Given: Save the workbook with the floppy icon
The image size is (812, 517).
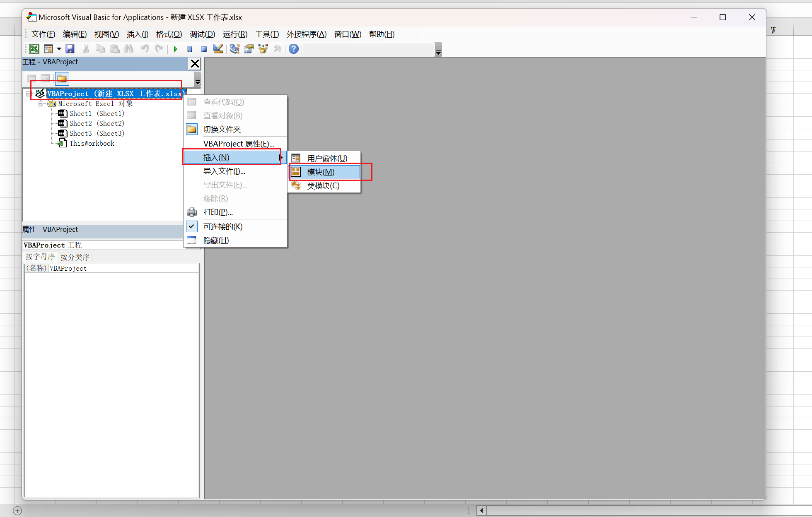Looking at the screenshot, I should point(70,49).
